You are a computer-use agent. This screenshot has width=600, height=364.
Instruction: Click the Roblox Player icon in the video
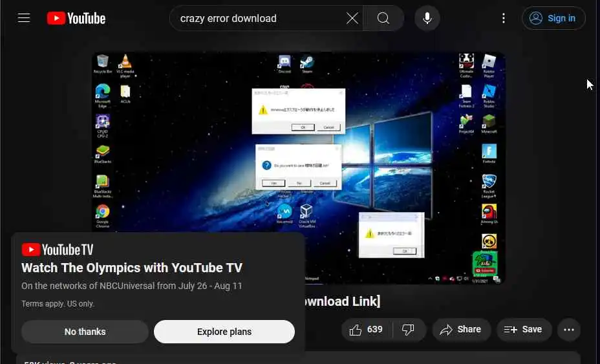489,65
